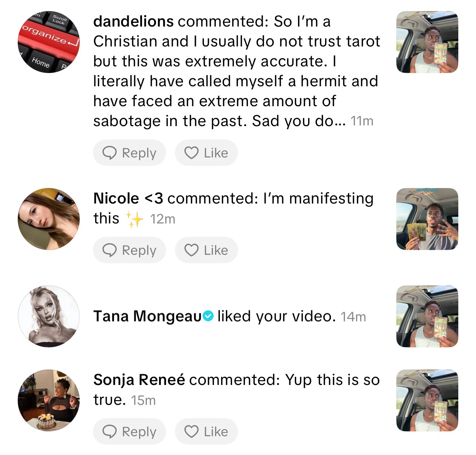Open the Nicole <3 username link
This screenshot has width=476, height=455.
click(128, 198)
